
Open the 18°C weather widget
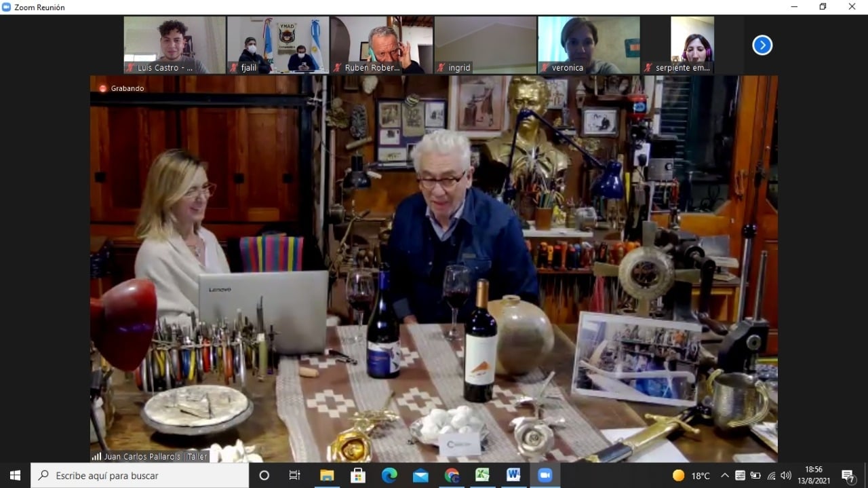click(x=691, y=475)
